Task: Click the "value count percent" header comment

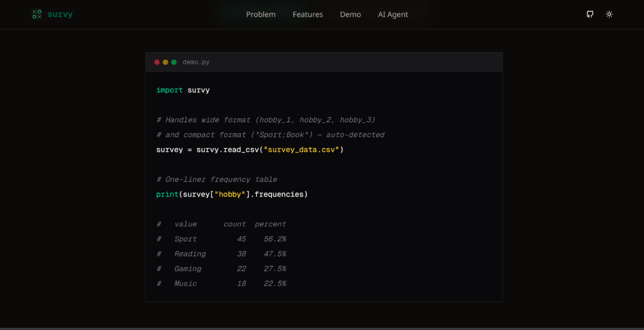Action: (221, 224)
